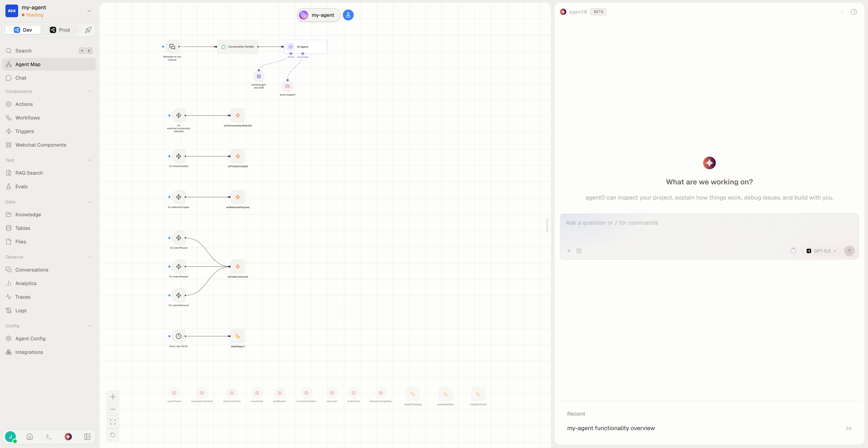Open Tables in sidebar
The width and height of the screenshot is (868, 448).
[x=49, y=228]
